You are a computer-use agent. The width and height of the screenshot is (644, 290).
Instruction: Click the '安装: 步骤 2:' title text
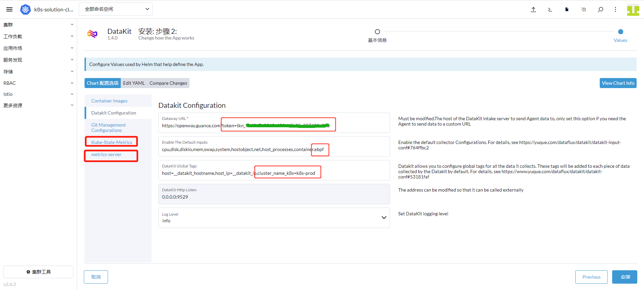tap(158, 31)
